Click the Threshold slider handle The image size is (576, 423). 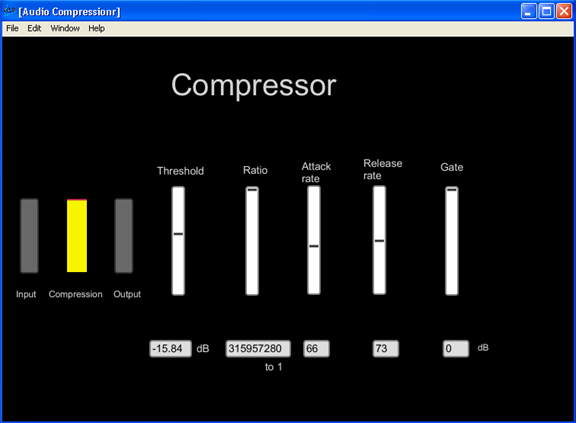[x=178, y=234]
